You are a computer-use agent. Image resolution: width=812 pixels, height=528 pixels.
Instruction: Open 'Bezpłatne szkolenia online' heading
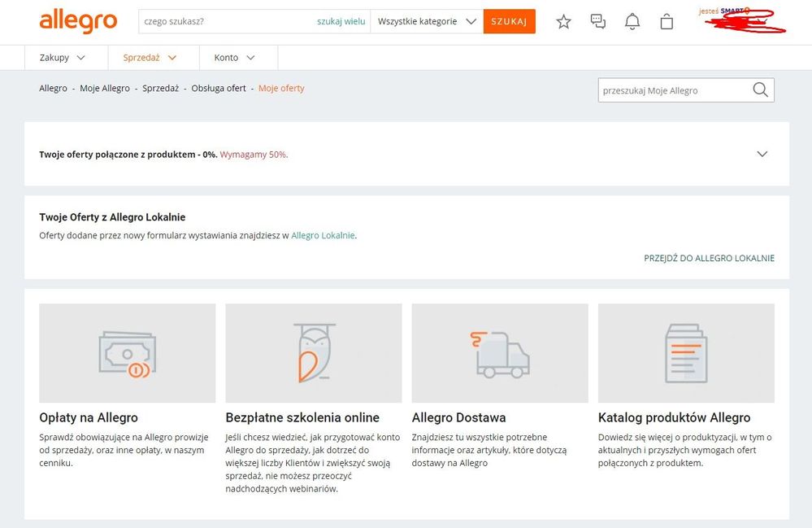click(x=302, y=417)
